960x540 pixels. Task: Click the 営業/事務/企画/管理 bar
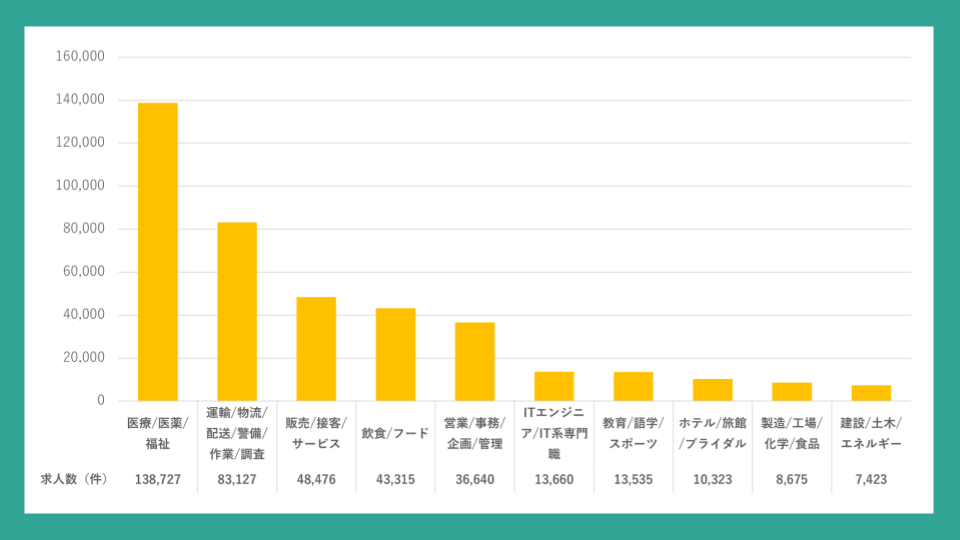pos(475,362)
